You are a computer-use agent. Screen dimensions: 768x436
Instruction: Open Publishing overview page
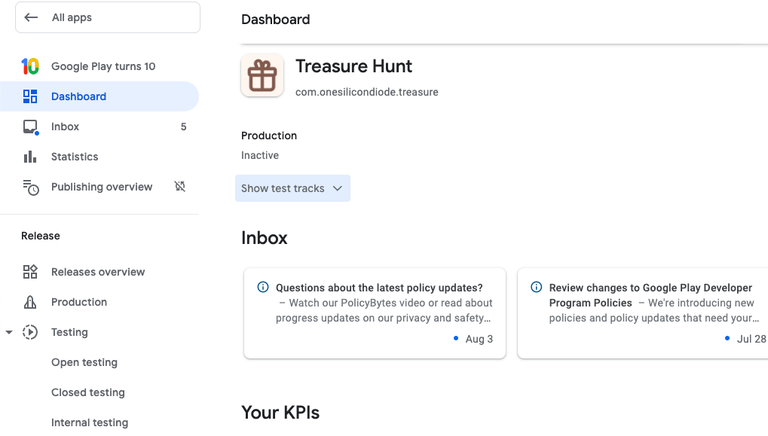point(99,187)
